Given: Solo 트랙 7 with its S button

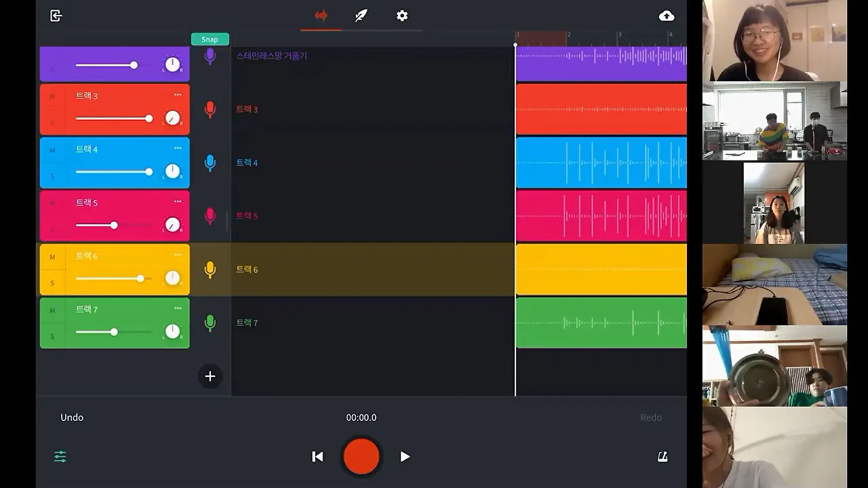Looking at the screenshot, I should 52,336.
